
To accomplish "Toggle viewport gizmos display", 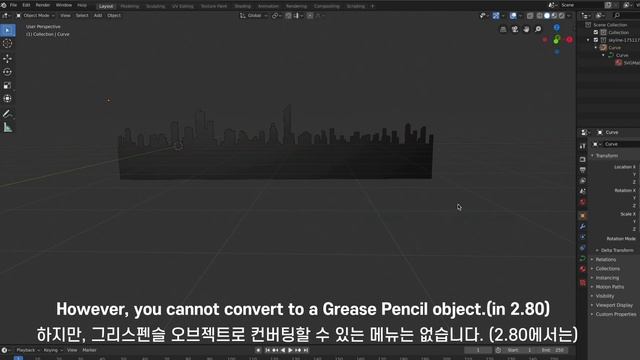I will [496, 16].
